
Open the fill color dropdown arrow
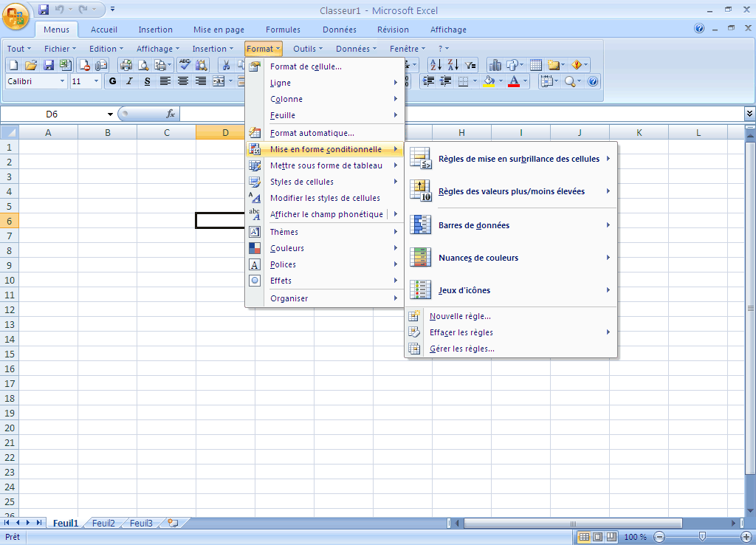pyautogui.click(x=501, y=81)
